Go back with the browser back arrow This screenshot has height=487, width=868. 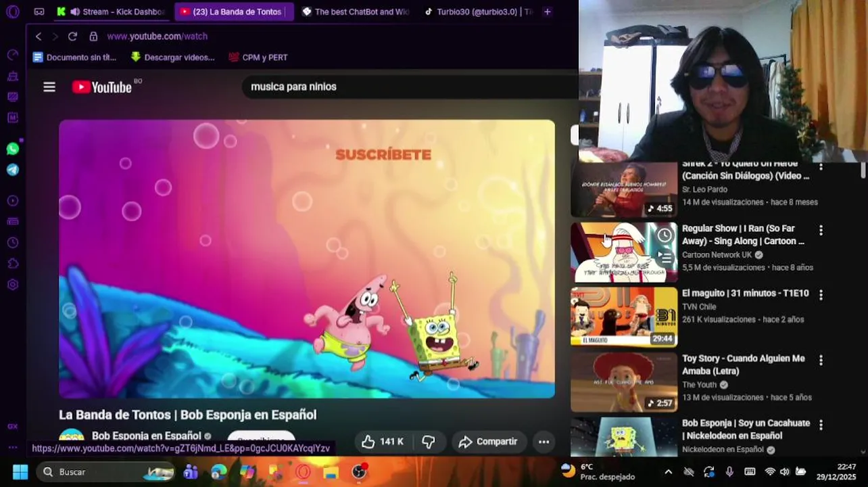click(x=39, y=37)
